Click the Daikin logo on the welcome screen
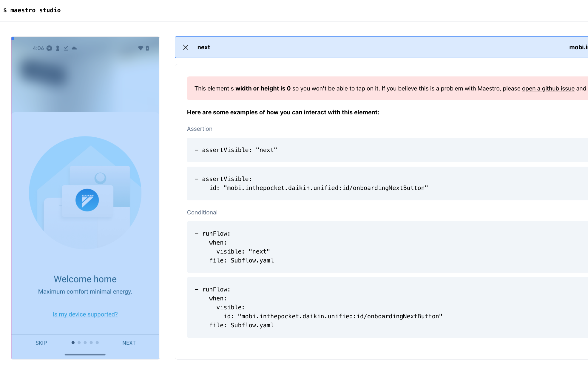 87,200
